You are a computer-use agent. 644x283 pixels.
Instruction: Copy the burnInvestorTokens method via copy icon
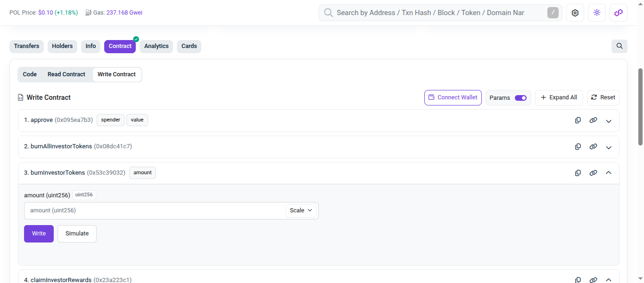pyautogui.click(x=578, y=173)
